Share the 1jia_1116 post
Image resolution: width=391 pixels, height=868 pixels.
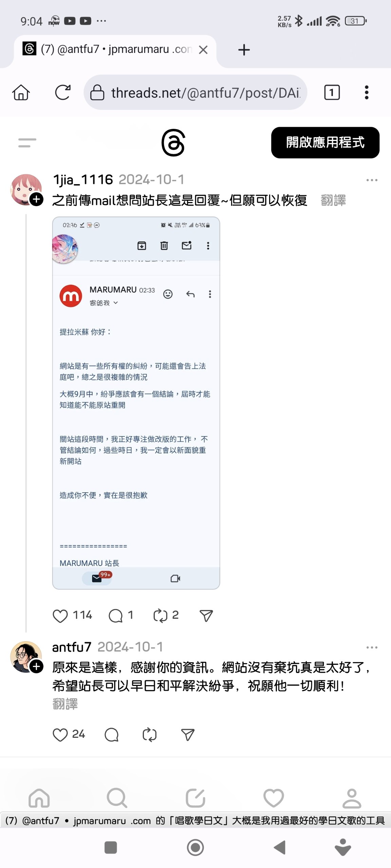[x=206, y=616]
